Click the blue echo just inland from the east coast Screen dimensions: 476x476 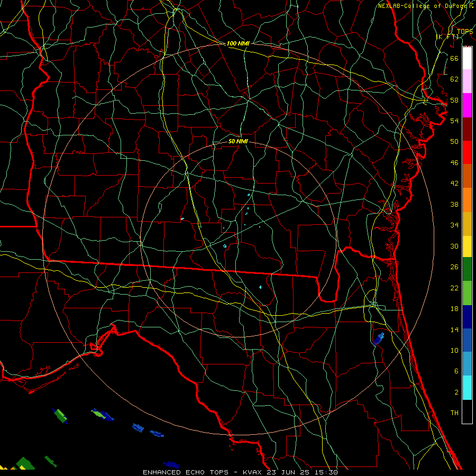click(378, 339)
